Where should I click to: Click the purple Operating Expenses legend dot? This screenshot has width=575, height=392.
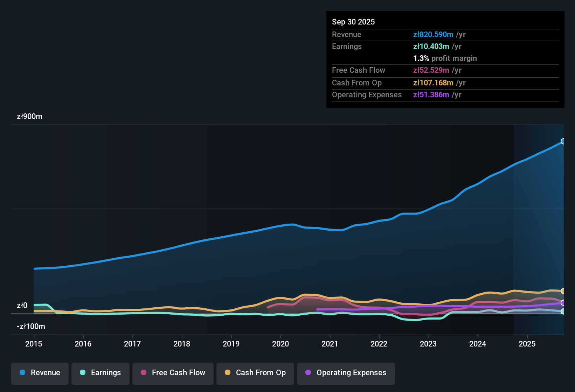coord(307,373)
